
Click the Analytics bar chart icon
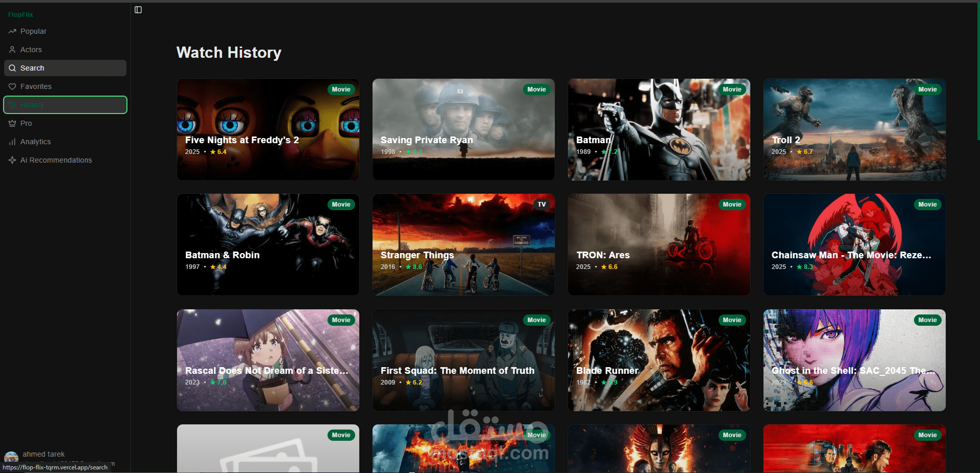coord(12,142)
